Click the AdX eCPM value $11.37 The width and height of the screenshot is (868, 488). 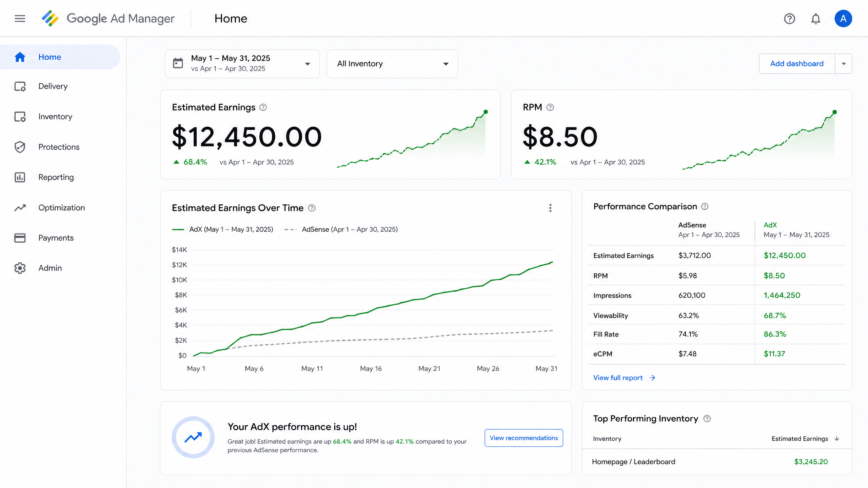774,354
